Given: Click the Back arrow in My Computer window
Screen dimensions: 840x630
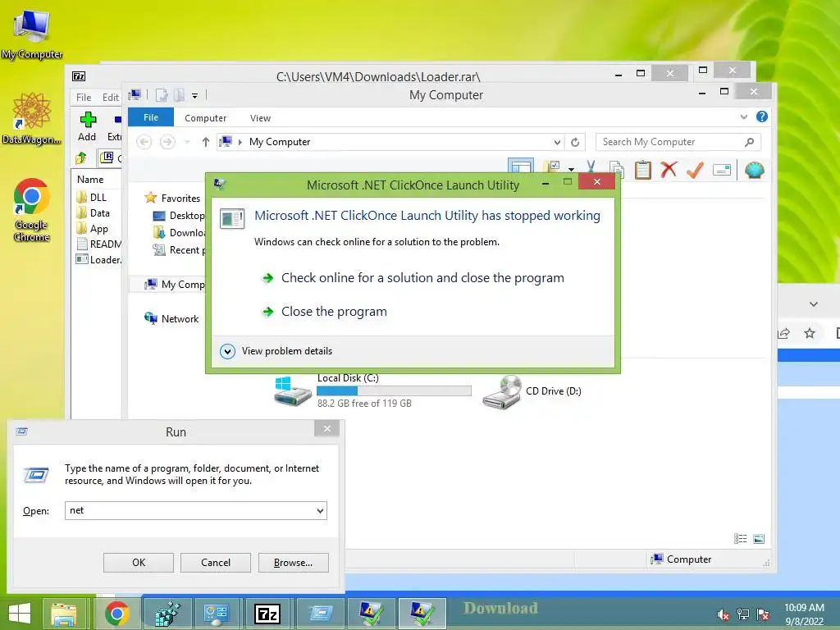Looking at the screenshot, I should tap(144, 142).
